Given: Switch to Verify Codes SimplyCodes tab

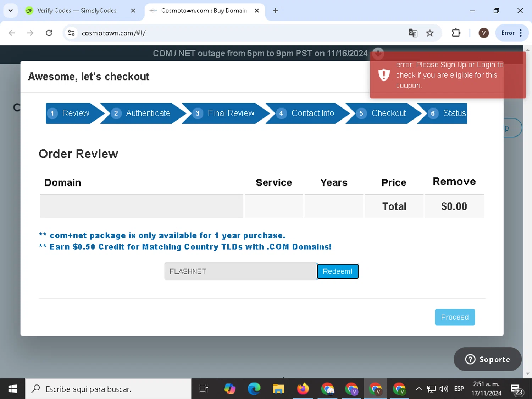Looking at the screenshot, I should (77, 11).
